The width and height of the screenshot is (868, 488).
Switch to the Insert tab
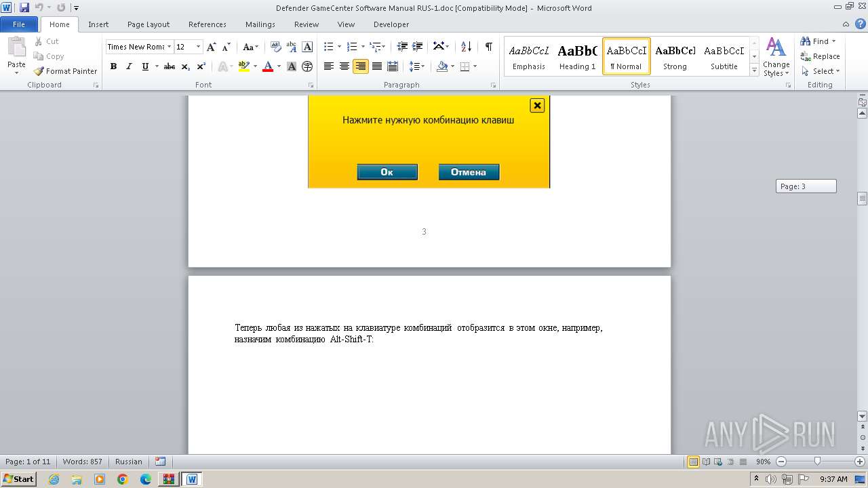(98, 24)
